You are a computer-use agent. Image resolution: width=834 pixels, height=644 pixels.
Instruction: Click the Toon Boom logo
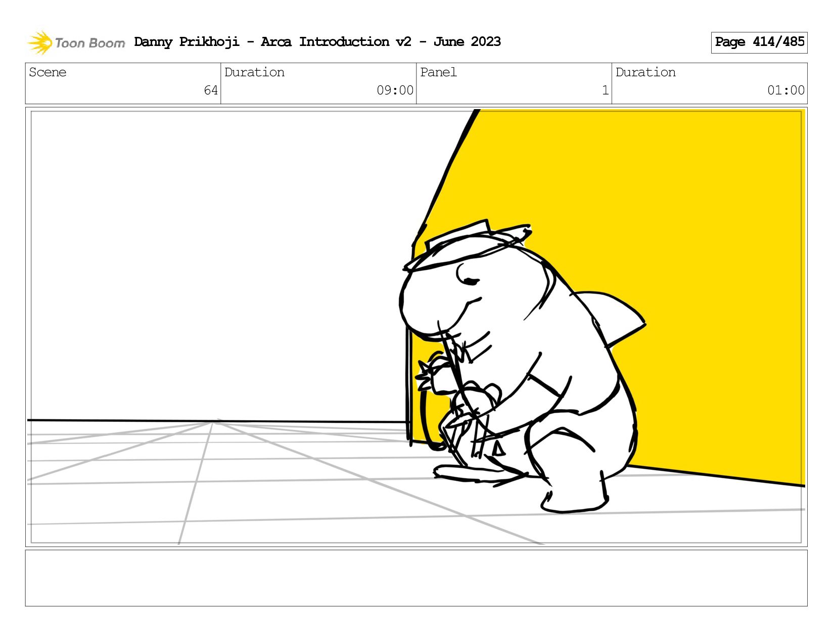point(76,42)
